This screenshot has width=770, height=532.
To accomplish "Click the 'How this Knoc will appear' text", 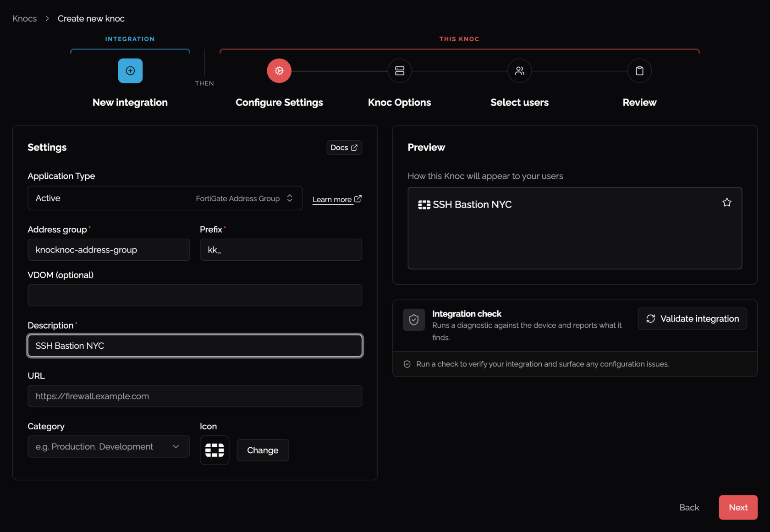I will (x=485, y=176).
